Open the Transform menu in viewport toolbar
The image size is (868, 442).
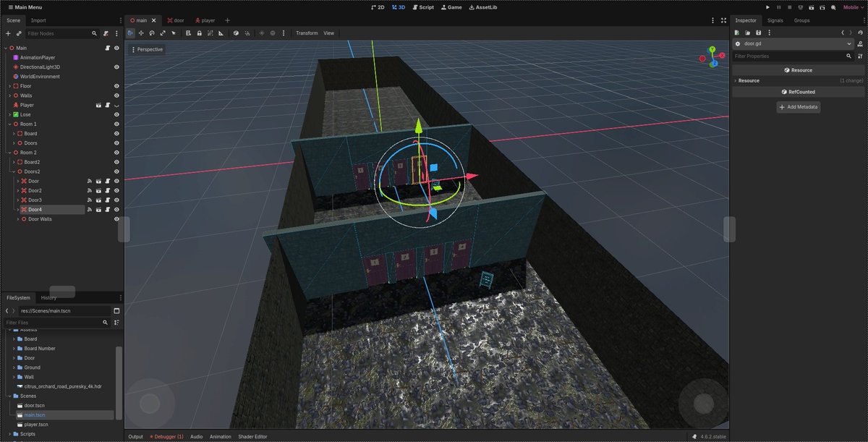(x=307, y=33)
